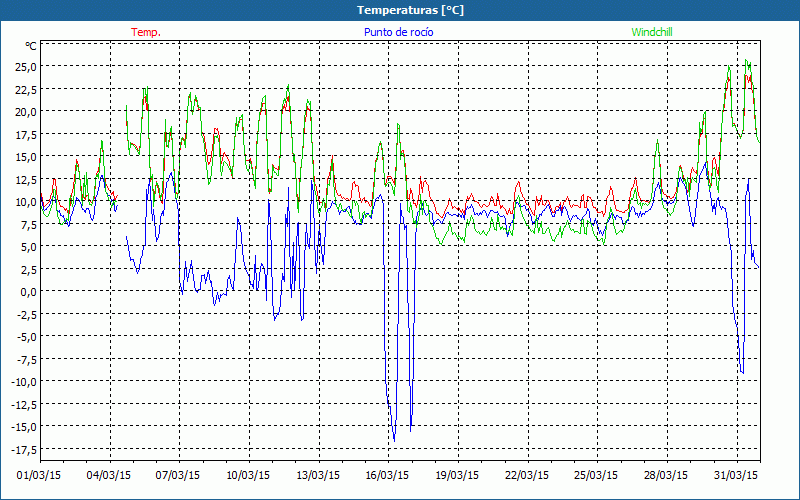Click the 19/03/15 date label
This screenshot has height=500, width=800.
[457, 476]
